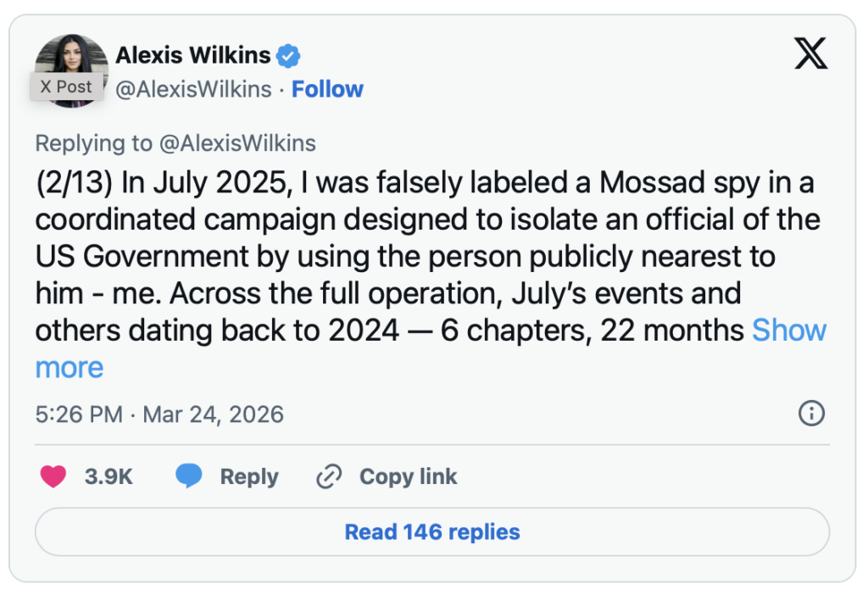Click the Copy link text
Screen dimensions: 868x595
tap(408, 477)
